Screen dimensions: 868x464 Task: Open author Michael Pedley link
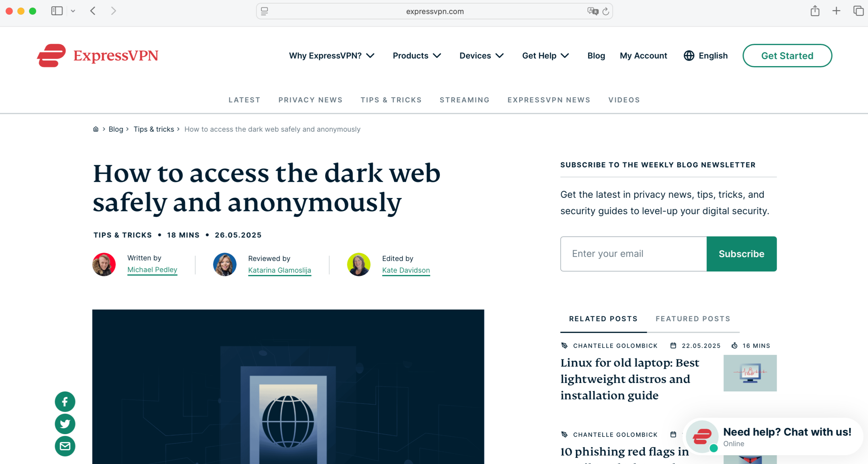[152, 270]
